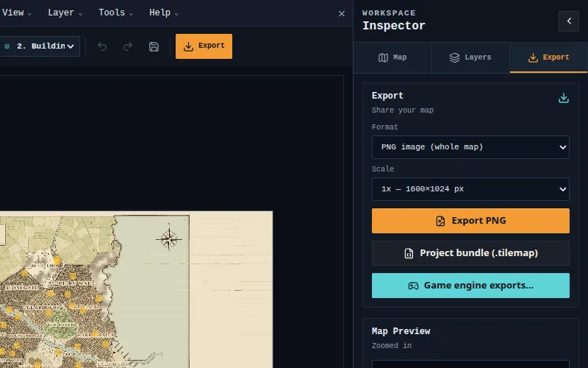Click the teal download icon in the Export card
The height and width of the screenshot is (368, 588).
point(563,98)
